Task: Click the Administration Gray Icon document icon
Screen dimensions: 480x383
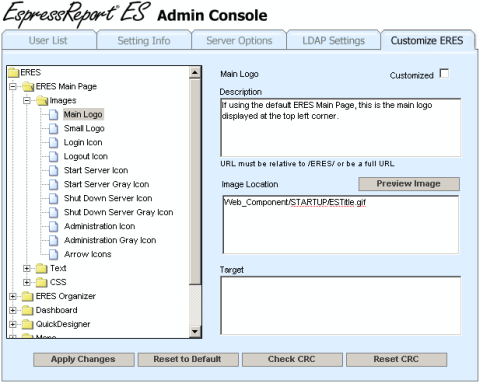Action: coord(53,241)
